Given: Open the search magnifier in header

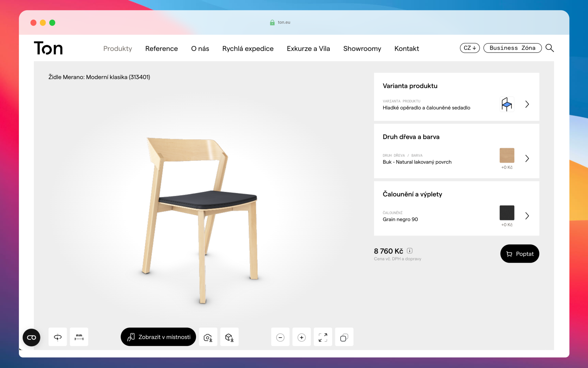Looking at the screenshot, I should coord(550,48).
